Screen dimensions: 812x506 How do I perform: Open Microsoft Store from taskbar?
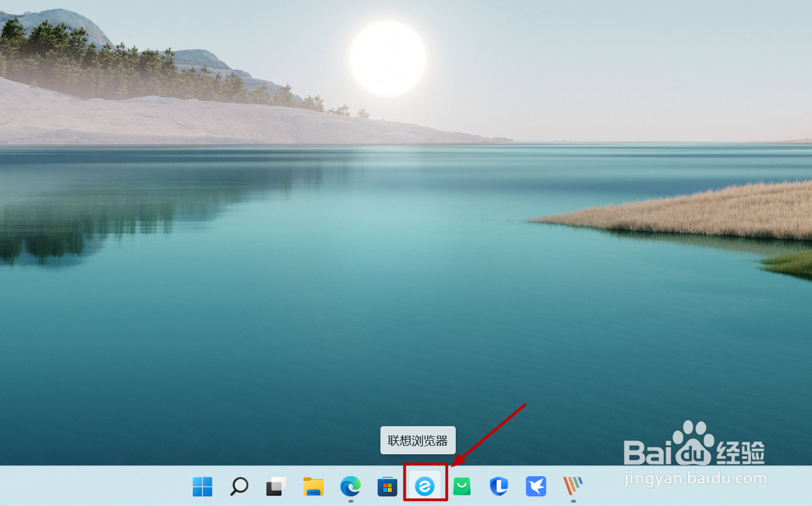pyautogui.click(x=387, y=486)
